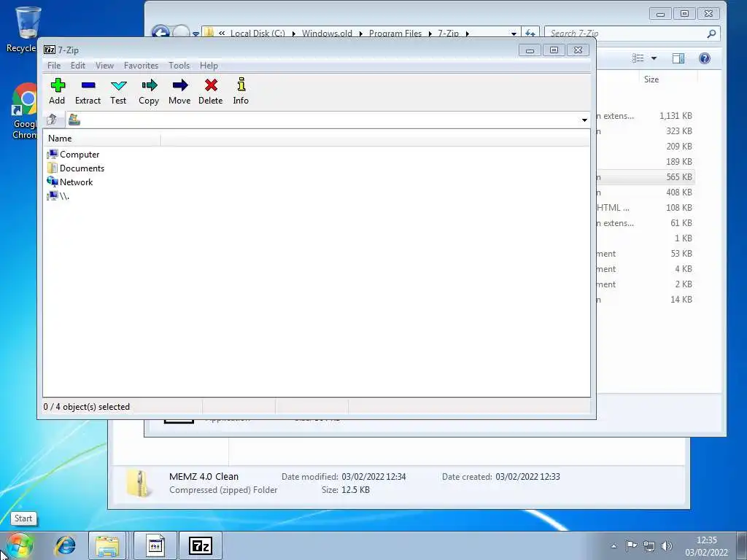Select the Computer entry in the list
This screenshot has height=560, width=747.
74,155
